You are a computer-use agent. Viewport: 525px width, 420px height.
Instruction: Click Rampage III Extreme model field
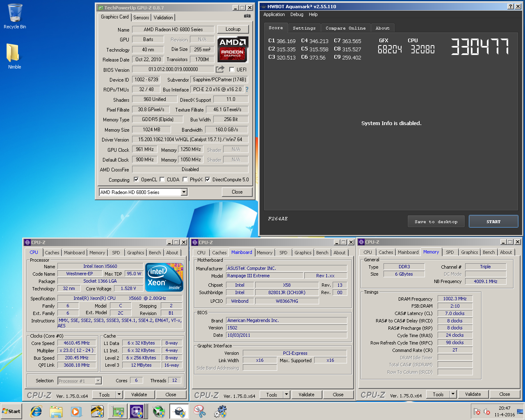click(265, 276)
